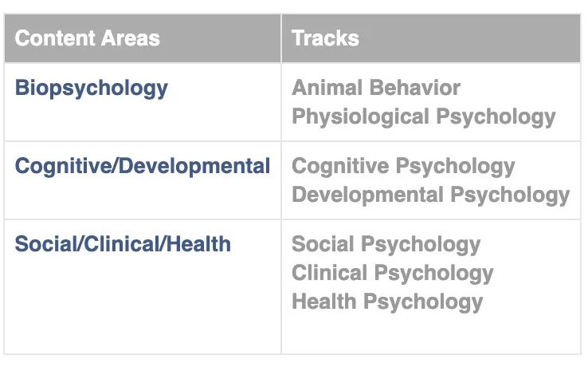The height and width of the screenshot is (367, 588).
Task: Click the divider between the Content Areas and Tracks headers
Action: click(x=281, y=38)
